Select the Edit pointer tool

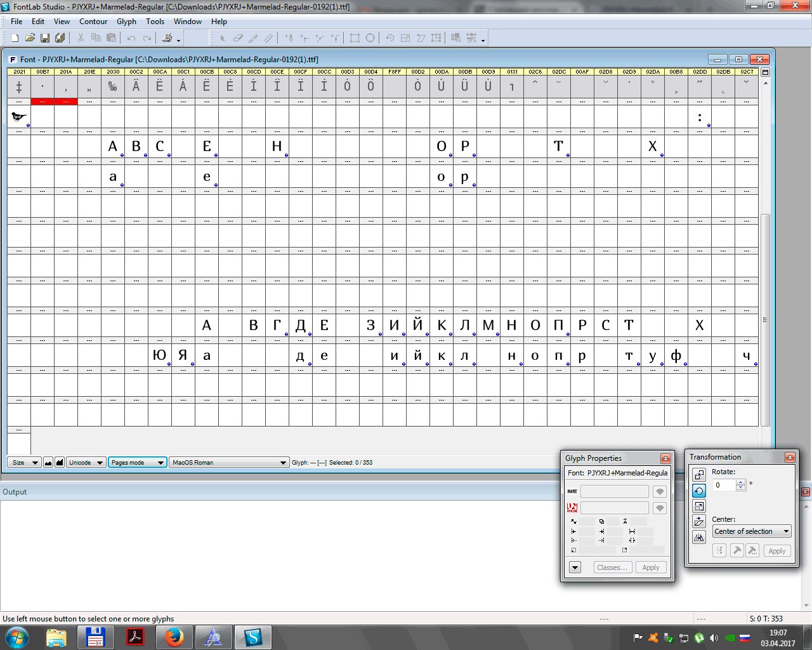(223, 38)
